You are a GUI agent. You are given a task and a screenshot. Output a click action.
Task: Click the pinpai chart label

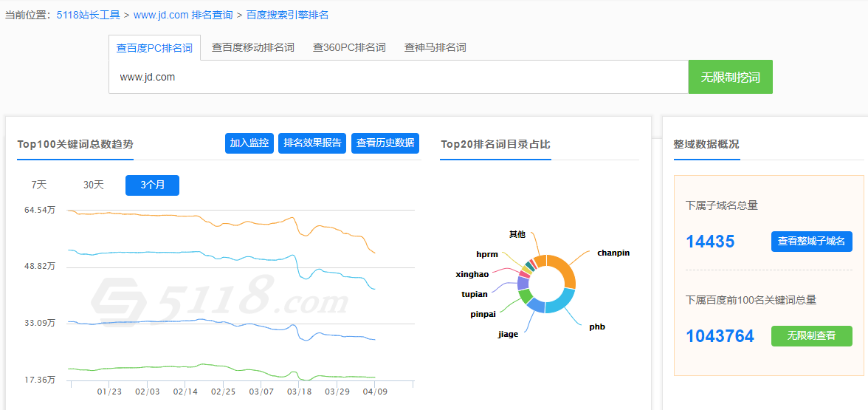point(483,315)
